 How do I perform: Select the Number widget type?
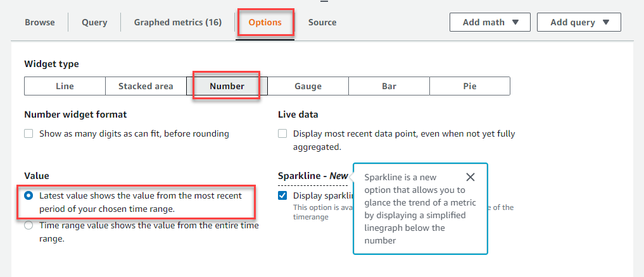[227, 86]
